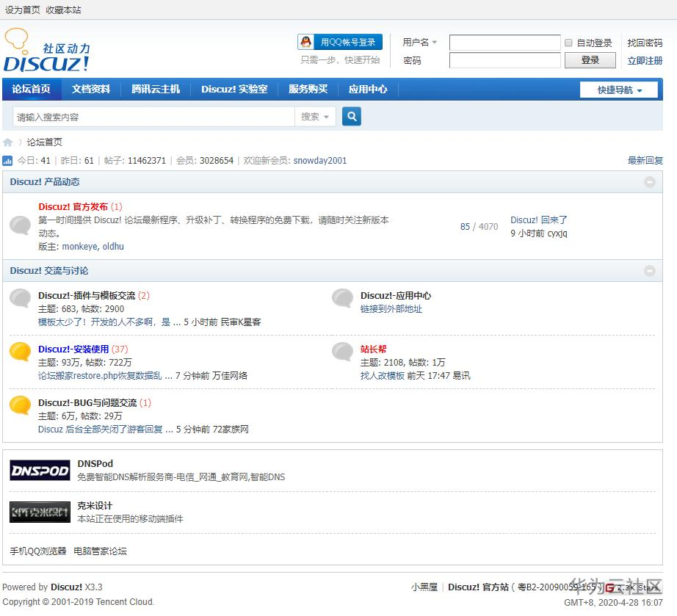The height and width of the screenshot is (616, 677).
Task: Open the Discuz!-安装使用 forum
Action: [x=73, y=349]
